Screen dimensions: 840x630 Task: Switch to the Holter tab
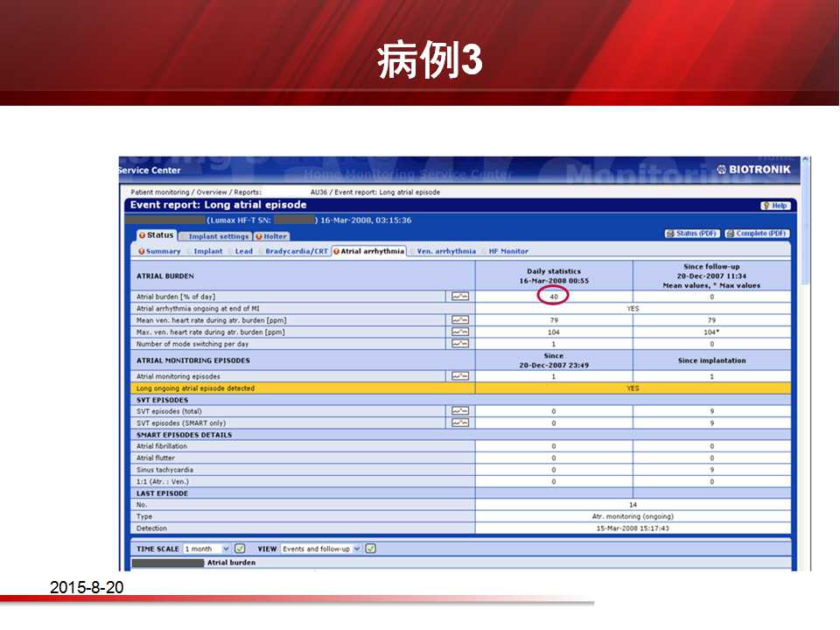(271, 236)
